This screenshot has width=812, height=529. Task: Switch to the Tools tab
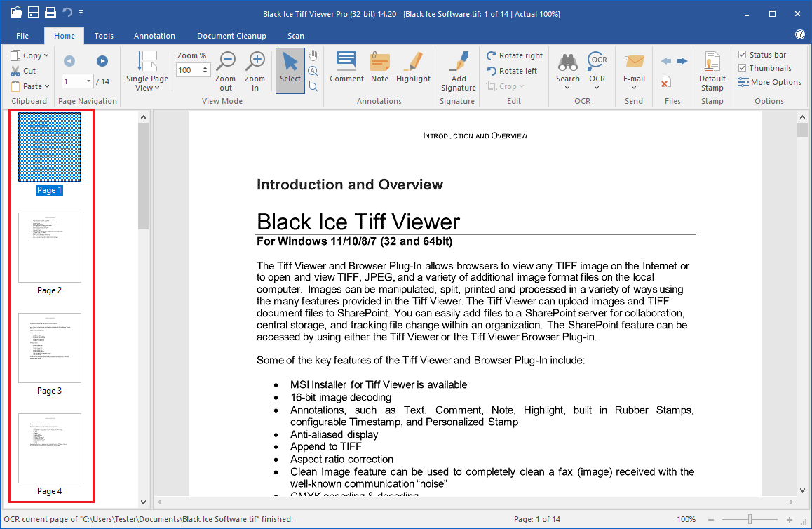pos(104,36)
